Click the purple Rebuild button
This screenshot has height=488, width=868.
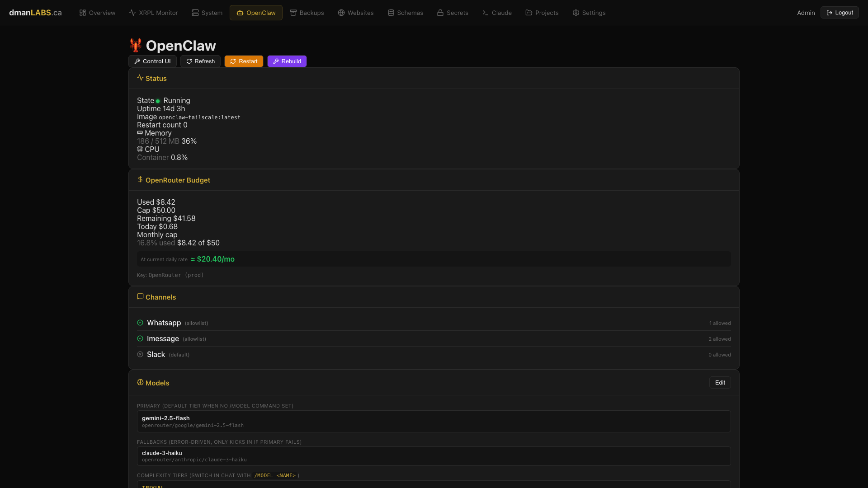287,61
